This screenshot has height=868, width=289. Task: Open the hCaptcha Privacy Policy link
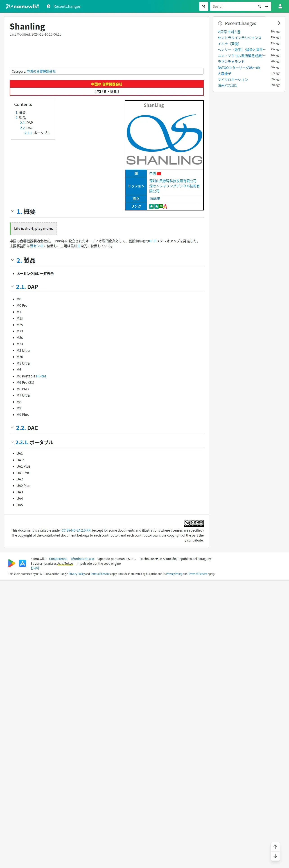(x=174, y=574)
